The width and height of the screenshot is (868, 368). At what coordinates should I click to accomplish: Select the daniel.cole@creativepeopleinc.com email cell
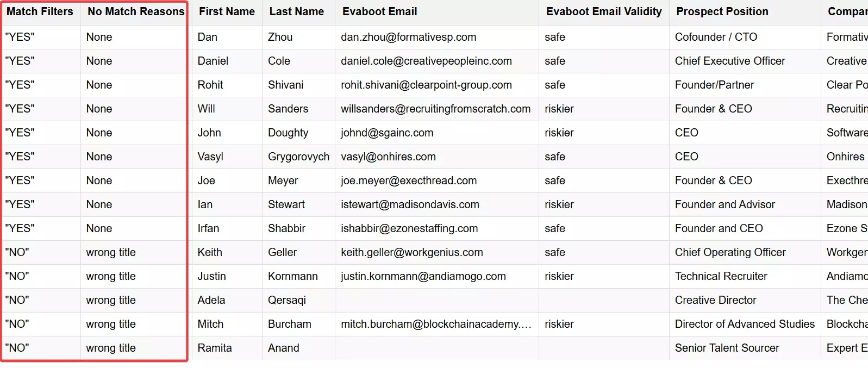[x=426, y=61]
